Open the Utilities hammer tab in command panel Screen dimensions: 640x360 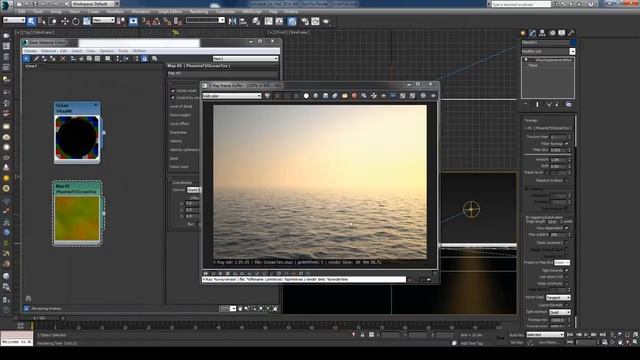point(571,33)
